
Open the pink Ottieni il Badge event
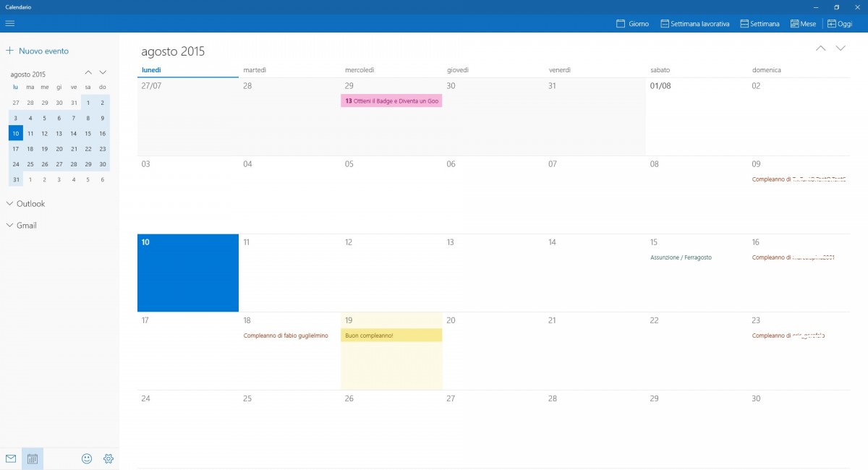coord(391,101)
